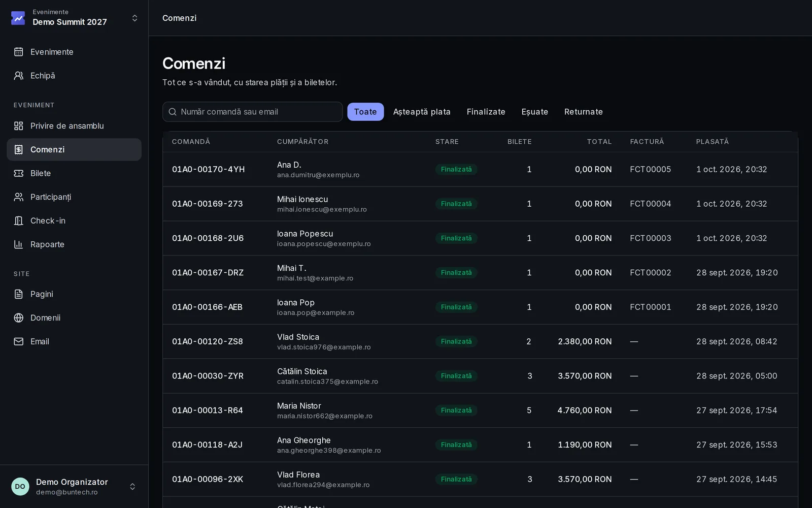
Task: Click total 4.760,00 RON
Action: (x=585, y=410)
